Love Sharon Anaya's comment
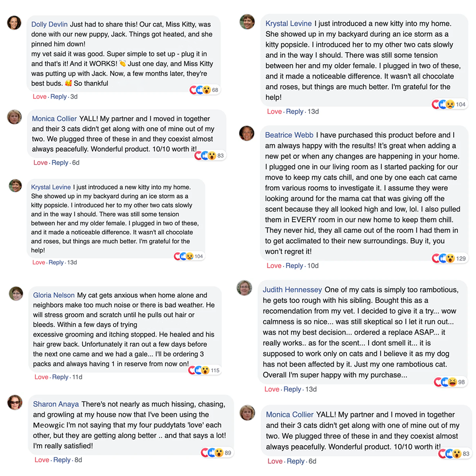This screenshot has width=476, height=476. point(42,460)
